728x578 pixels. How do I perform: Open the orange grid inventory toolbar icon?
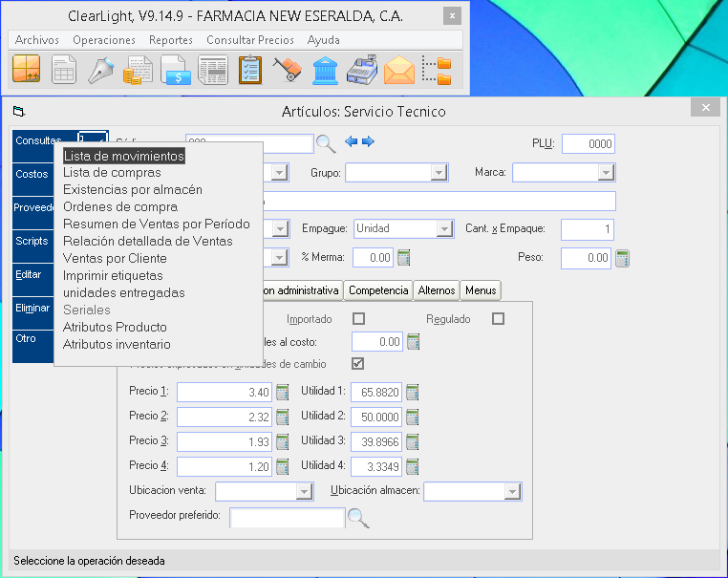(27, 69)
